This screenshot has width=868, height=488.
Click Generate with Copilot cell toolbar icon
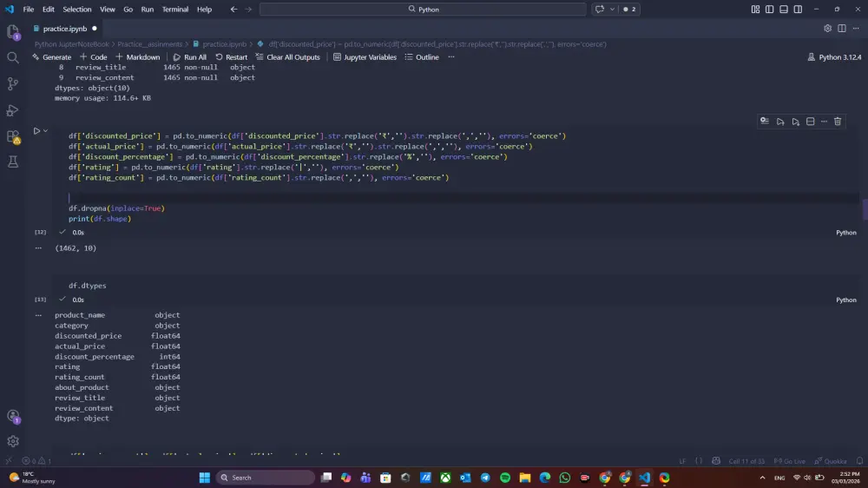(x=765, y=122)
